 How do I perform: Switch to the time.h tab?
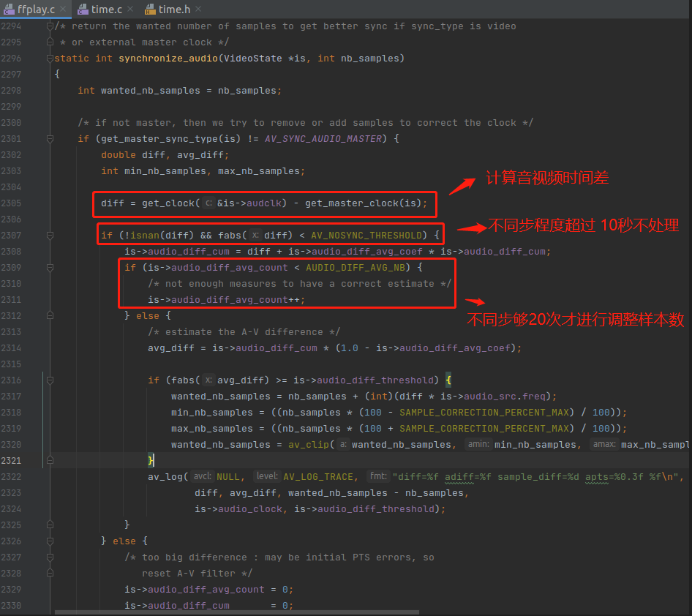(174, 10)
